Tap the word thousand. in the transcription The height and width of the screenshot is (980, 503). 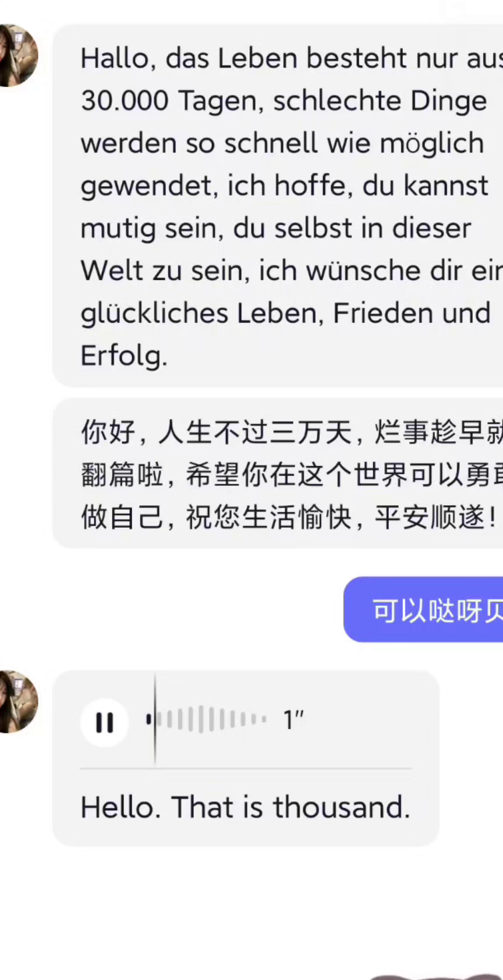click(x=342, y=808)
